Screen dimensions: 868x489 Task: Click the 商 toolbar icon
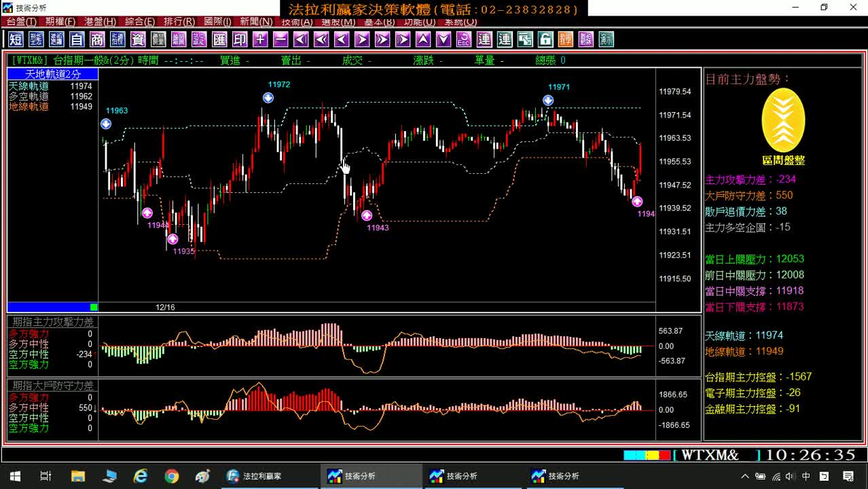[x=97, y=39]
